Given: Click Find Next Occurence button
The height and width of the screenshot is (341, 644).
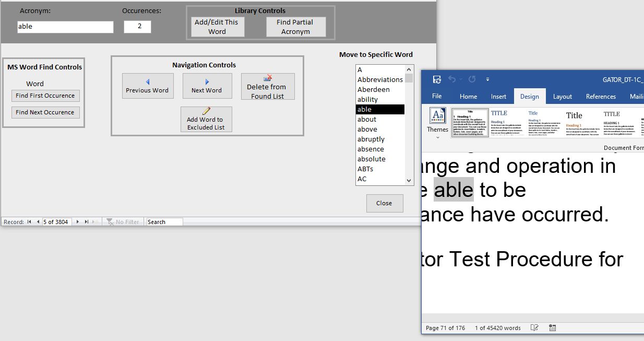Looking at the screenshot, I should [45, 112].
